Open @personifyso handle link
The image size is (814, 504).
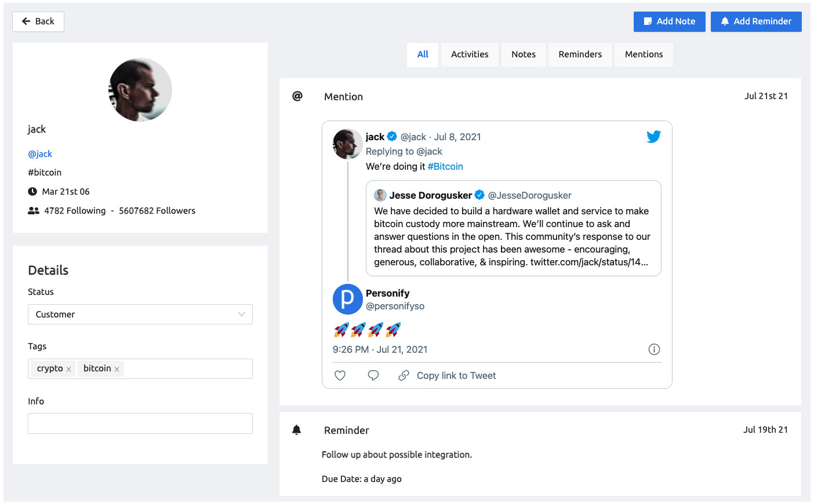395,306
